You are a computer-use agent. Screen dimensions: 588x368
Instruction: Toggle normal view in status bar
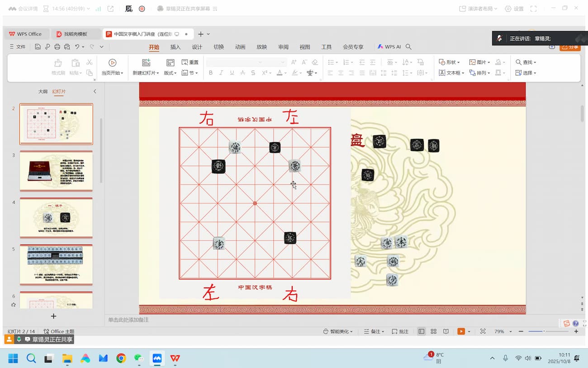tap(421, 331)
